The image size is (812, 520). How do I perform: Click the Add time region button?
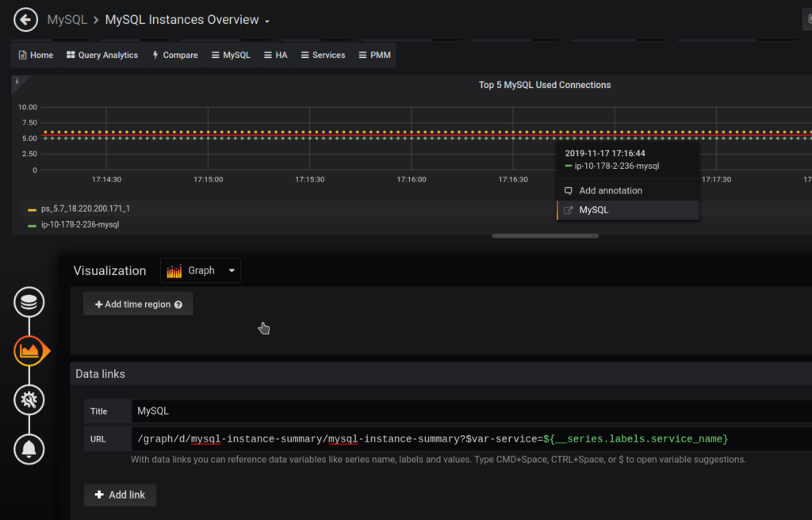[x=138, y=304]
